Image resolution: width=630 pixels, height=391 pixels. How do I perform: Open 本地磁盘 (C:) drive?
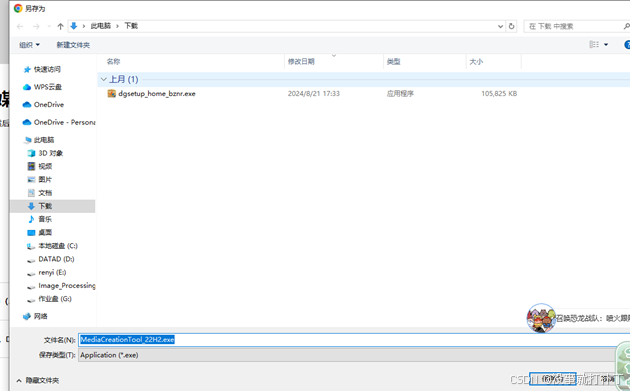pos(57,246)
